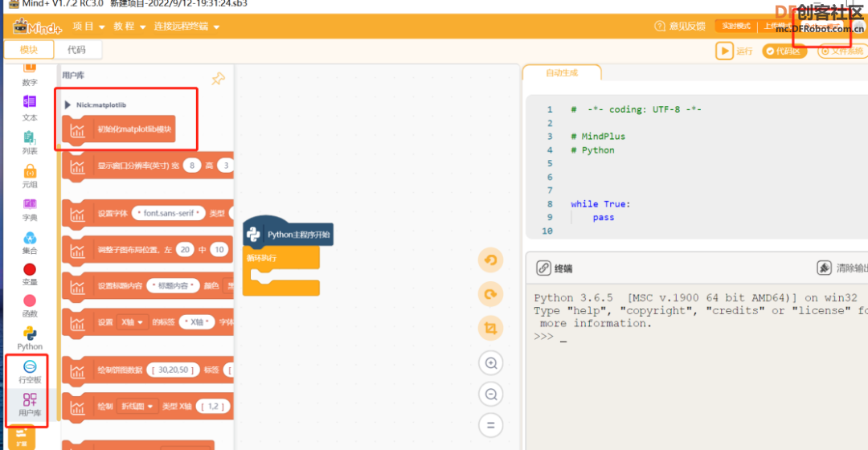Open the 教程 menu
868x450 pixels.
[x=129, y=27]
